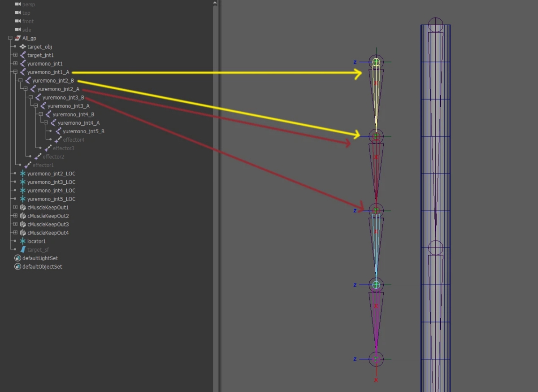Click the joint icon beside yuremono_jnt1_A
538x392 pixels.
(23, 72)
